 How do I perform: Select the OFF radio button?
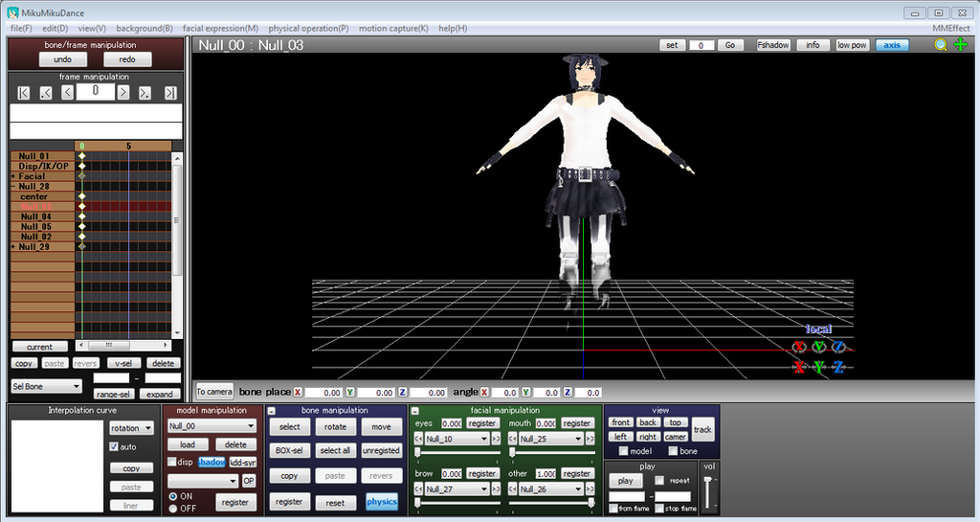pos(173,509)
